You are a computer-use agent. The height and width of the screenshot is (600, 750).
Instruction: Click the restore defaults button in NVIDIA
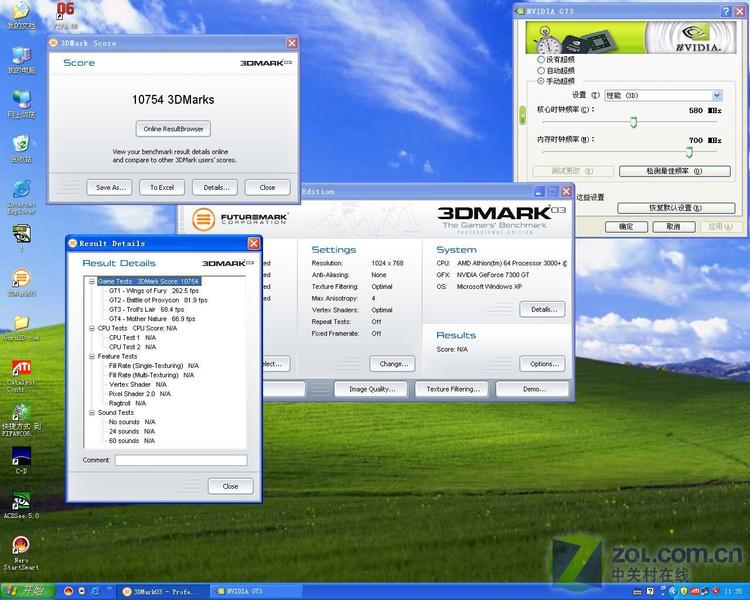pyautogui.click(x=676, y=208)
